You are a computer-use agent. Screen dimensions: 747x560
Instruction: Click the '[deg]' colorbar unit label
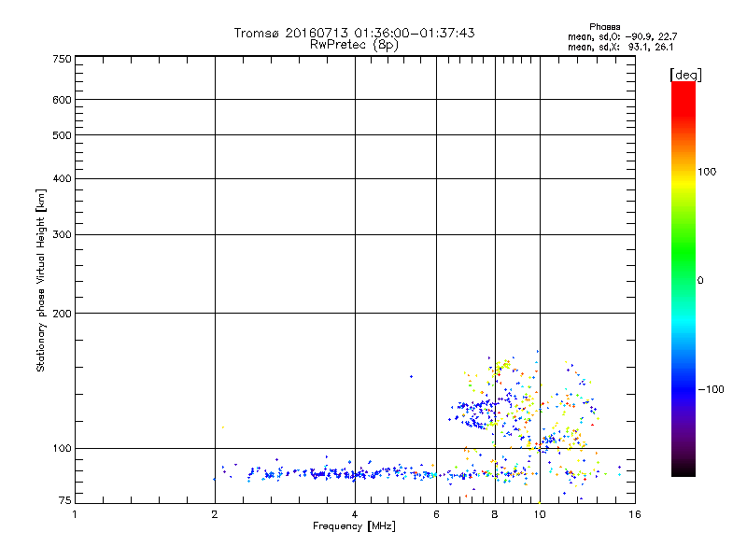[x=686, y=76]
